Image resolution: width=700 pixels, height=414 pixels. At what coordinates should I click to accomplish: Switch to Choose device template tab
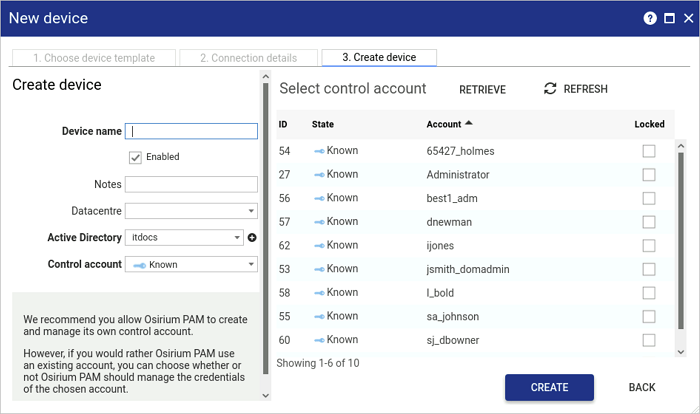pyautogui.click(x=94, y=58)
